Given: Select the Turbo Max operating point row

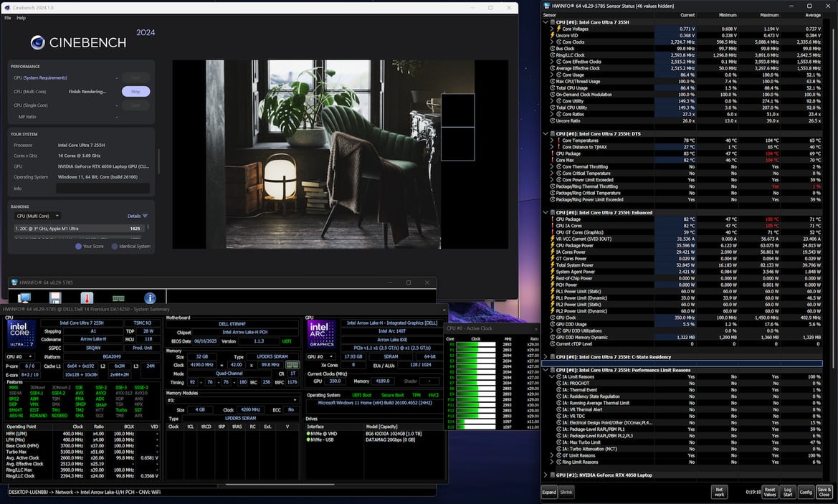Looking at the screenshot, I should click(x=82, y=452).
